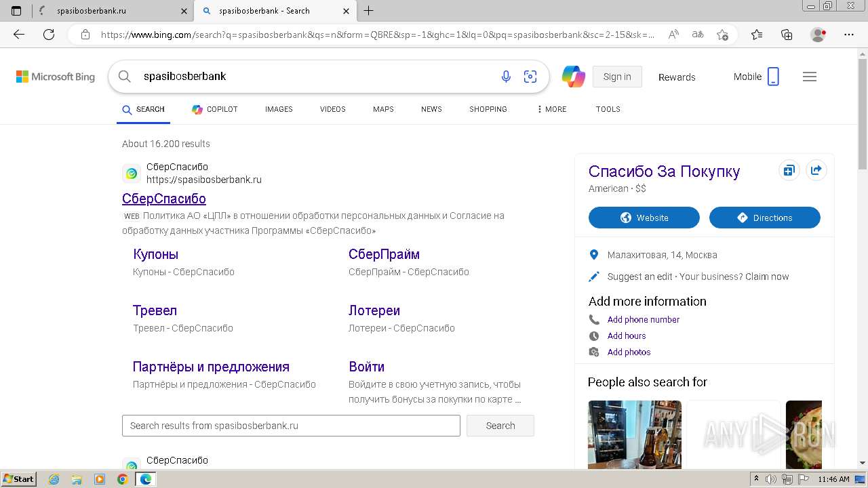Image resolution: width=868 pixels, height=488 pixels.
Task: Click the share arrow icon in the panel
Action: tap(816, 171)
